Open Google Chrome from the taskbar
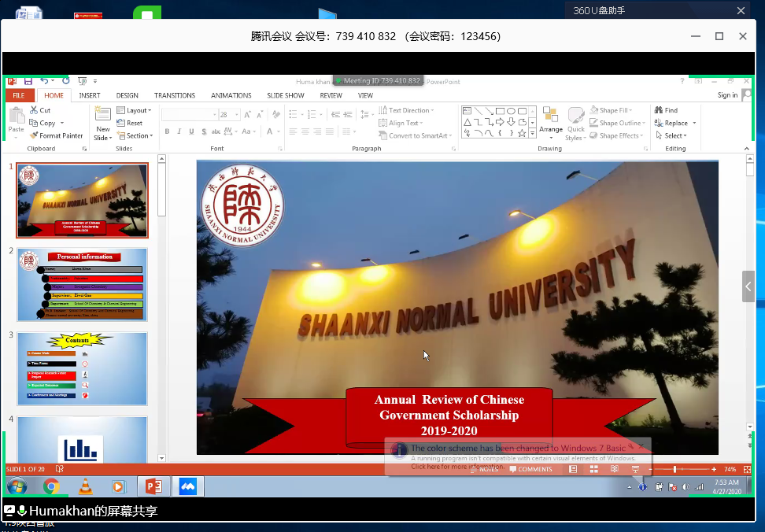The image size is (765, 532). [x=51, y=486]
